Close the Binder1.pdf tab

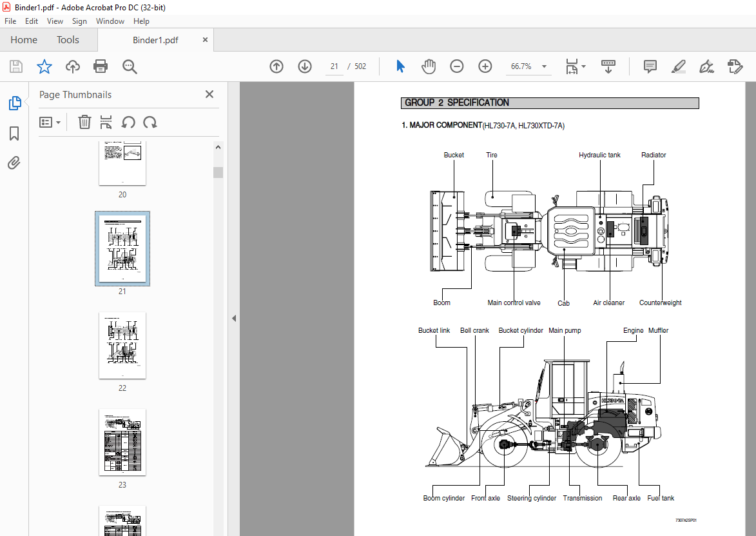click(205, 39)
